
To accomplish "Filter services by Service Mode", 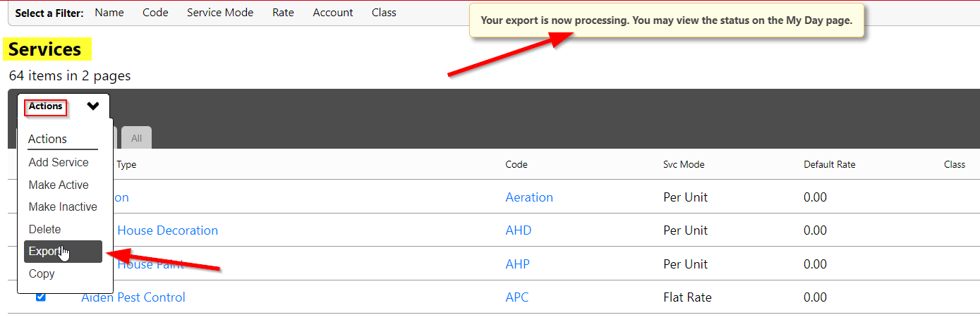I will coord(220,12).
